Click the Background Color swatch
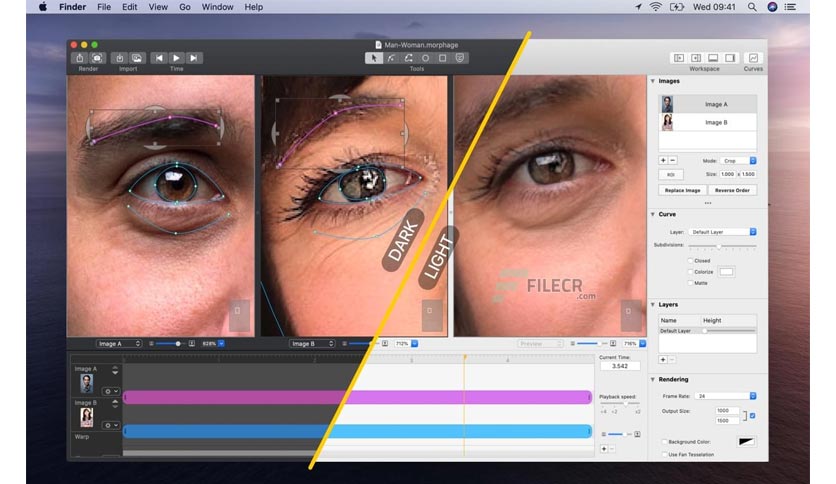The width and height of the screenshot is (836, 484). click(746, 441)
